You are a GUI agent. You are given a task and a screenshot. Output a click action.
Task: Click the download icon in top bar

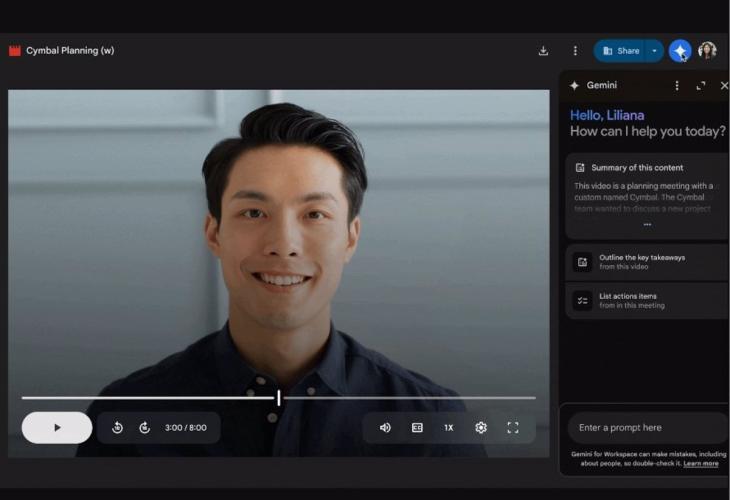tap(543, 51)
